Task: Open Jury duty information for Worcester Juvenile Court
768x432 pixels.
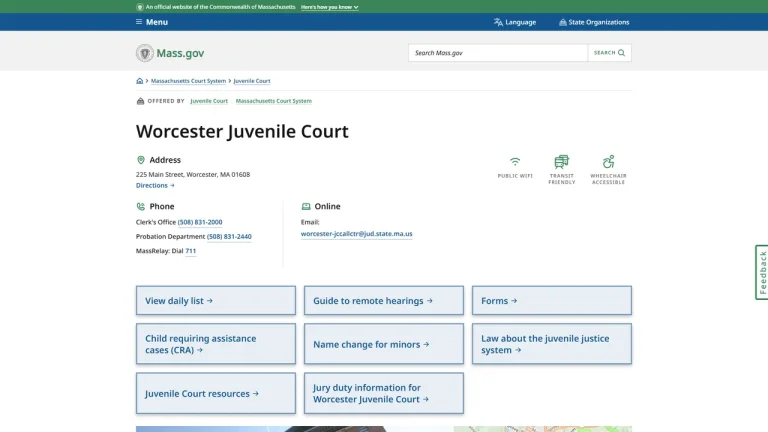Action: coord(384,393)
